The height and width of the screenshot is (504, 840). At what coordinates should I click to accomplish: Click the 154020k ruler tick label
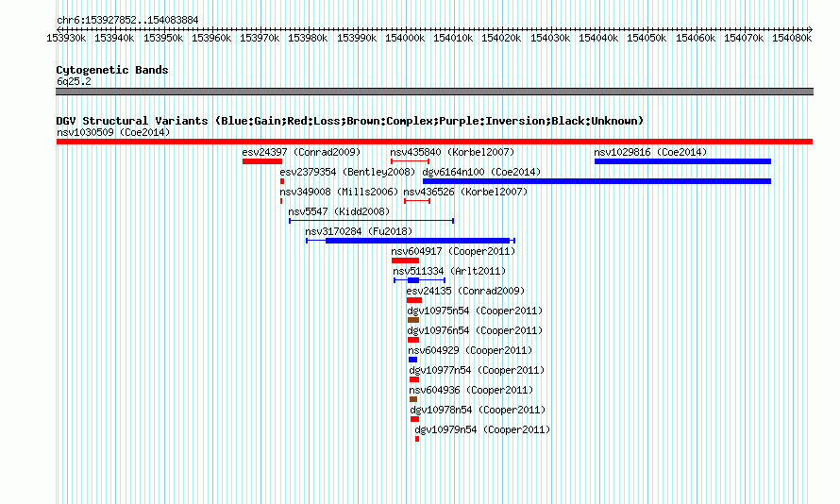[x=501, y=38]
